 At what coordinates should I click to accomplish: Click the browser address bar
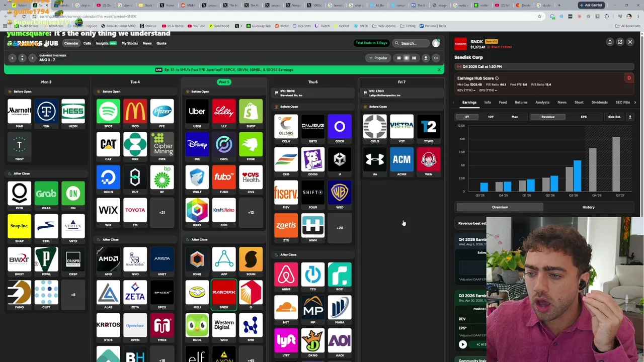pyautogui.click(x=287, y=17)
